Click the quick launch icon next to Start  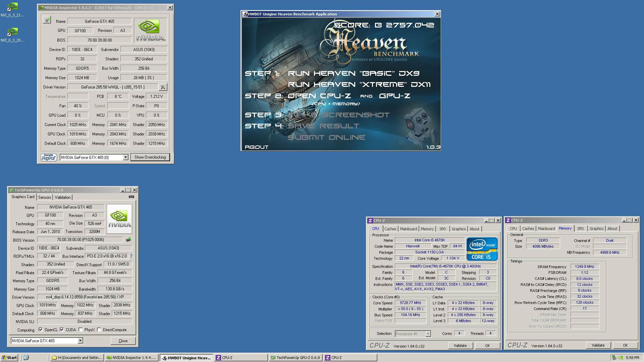click(26, 358)
